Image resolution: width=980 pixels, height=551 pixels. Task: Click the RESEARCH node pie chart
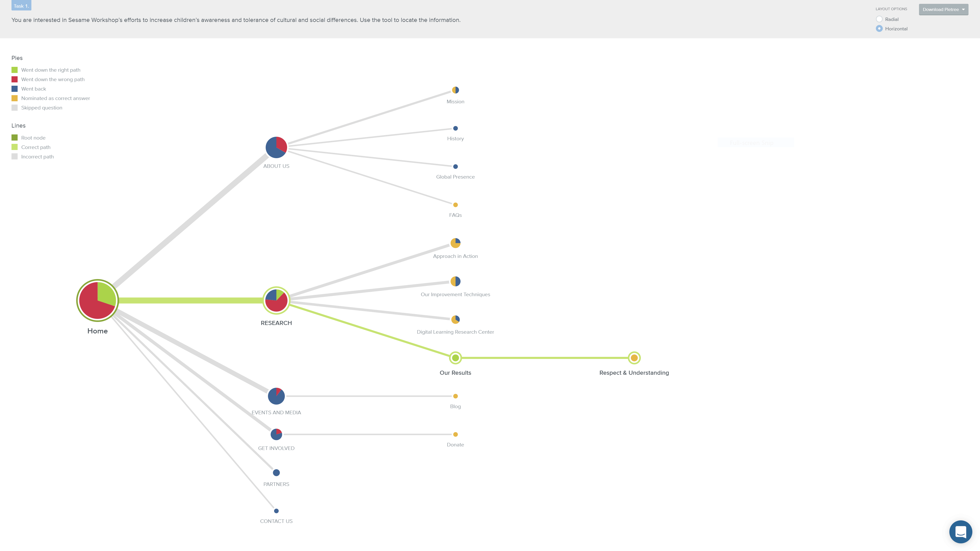pos(276,300)
